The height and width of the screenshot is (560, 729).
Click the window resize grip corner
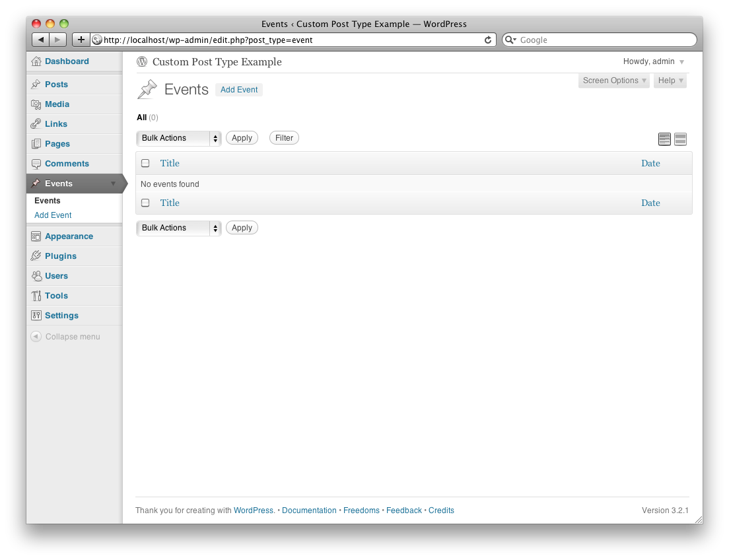tap(699, 520)
